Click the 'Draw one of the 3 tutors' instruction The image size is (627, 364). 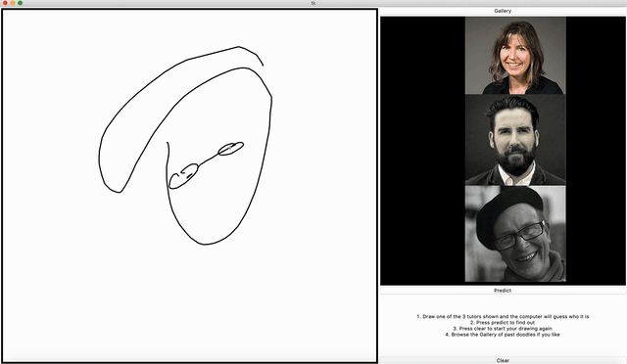[x=503, y=316]
